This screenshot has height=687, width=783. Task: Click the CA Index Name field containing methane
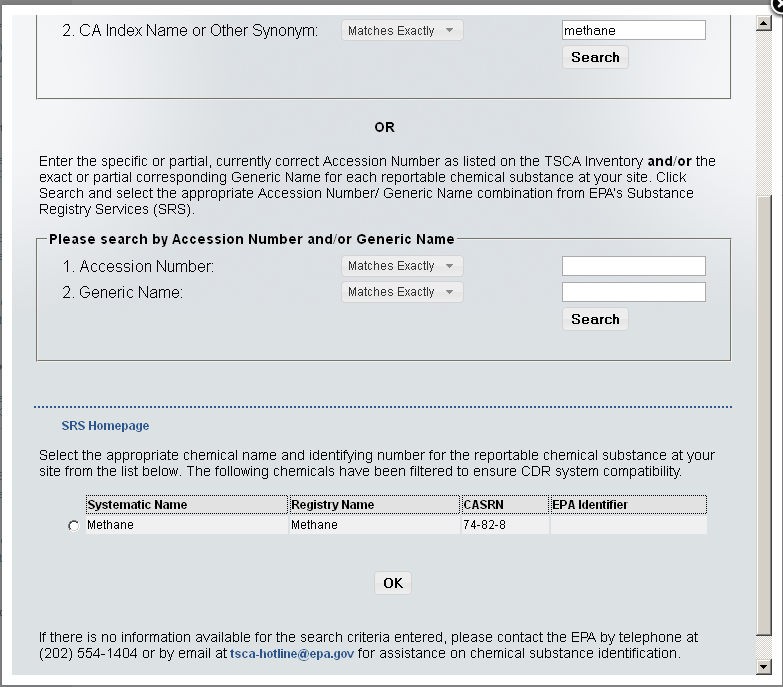pos(633,31)
